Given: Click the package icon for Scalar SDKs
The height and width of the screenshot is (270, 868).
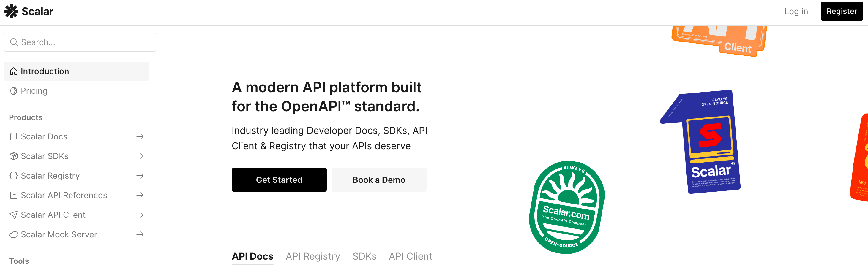Looking at the screenshot, I should coord(13,156).
